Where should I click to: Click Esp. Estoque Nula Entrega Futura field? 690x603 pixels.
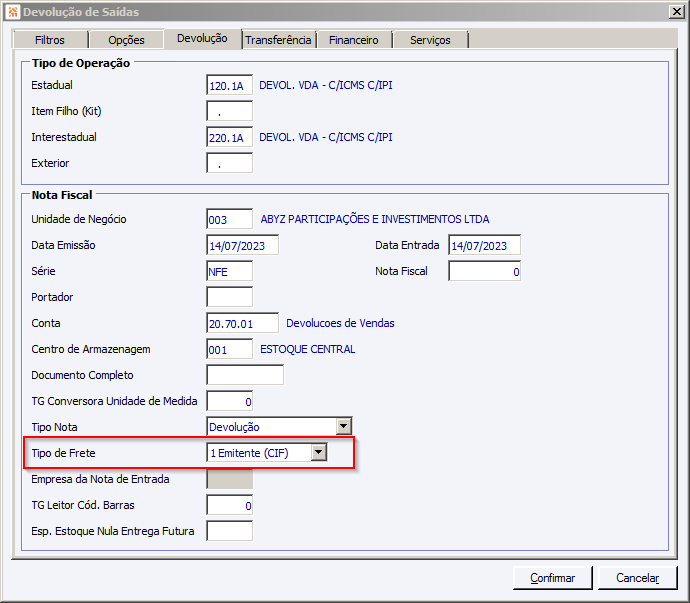[229, 531]
